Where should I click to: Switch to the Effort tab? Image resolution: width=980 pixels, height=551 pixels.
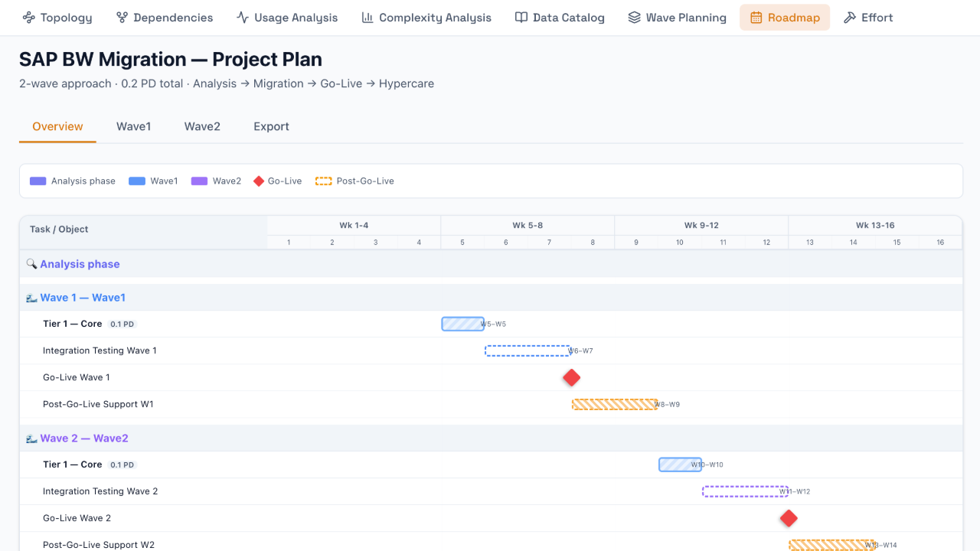868,18
